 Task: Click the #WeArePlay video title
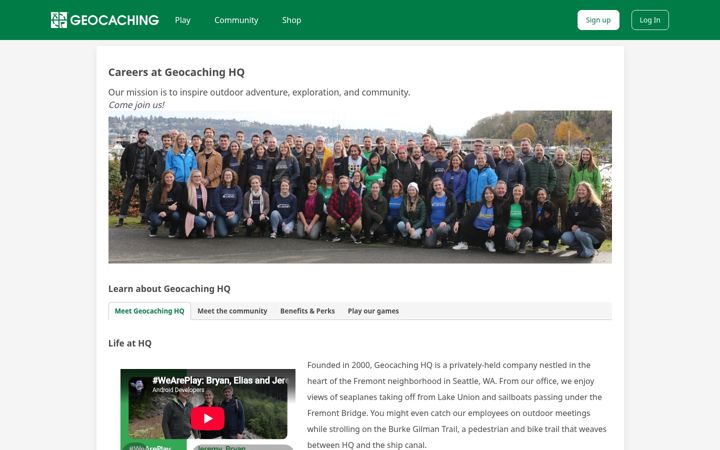[220, 380]
